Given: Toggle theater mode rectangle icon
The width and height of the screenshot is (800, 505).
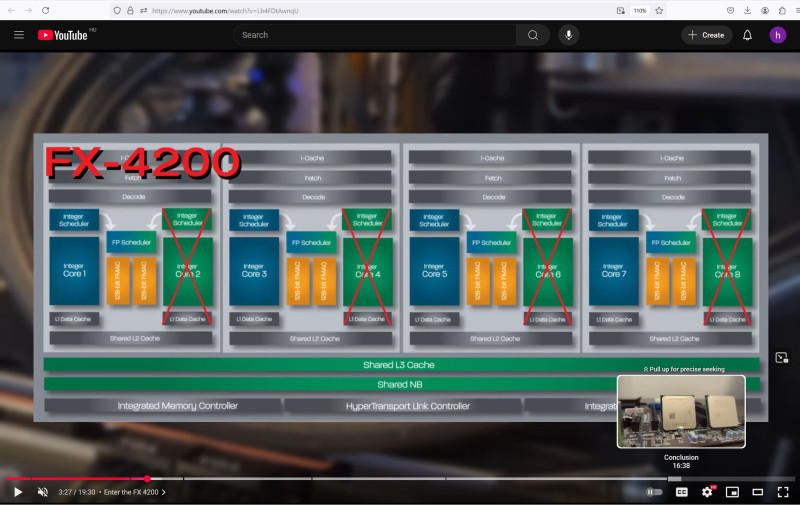Looking at the screenshot, I should (758, 492).
